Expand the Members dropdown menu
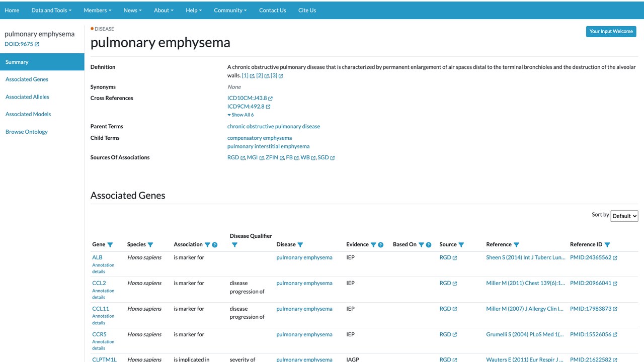644x362 pixels. click(x=98, y=10)
